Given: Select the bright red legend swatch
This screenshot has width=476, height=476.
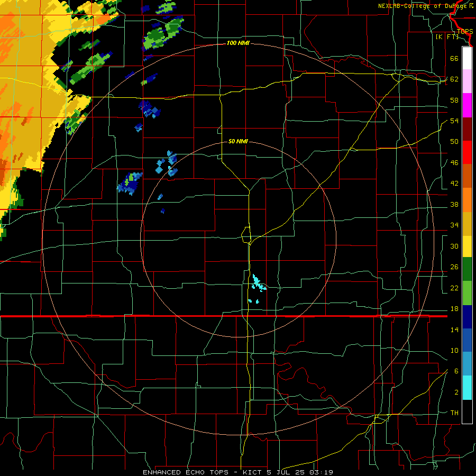Looking at the screenshot, I should pyautogui.click(x=467, y=152).
